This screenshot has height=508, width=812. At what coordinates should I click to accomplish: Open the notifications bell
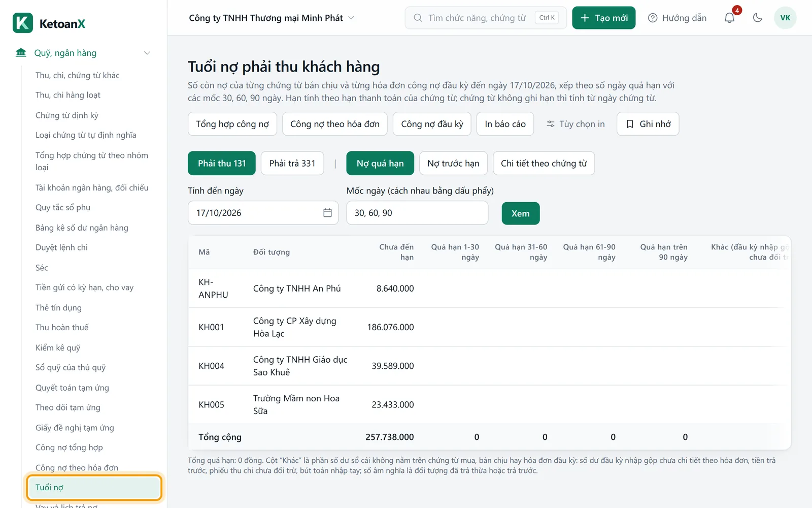[x=729, y=18]
